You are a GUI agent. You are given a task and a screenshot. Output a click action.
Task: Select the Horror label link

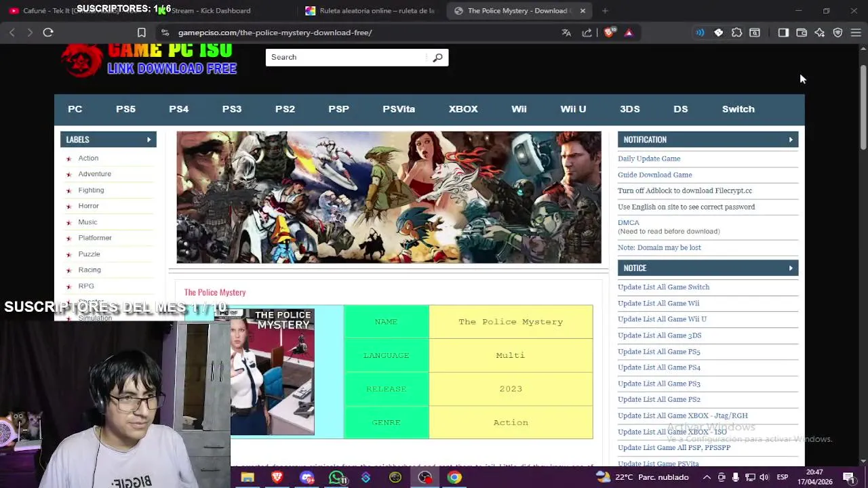[88, 206]
